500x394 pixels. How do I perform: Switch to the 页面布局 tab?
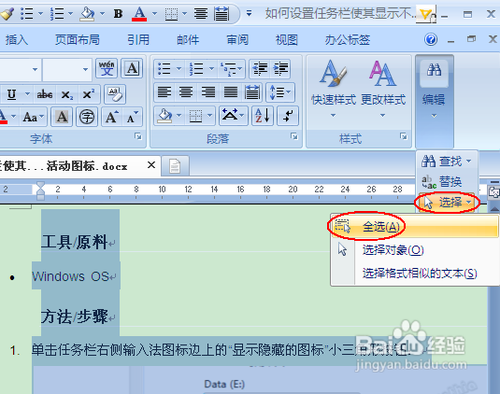pos(77,40)
